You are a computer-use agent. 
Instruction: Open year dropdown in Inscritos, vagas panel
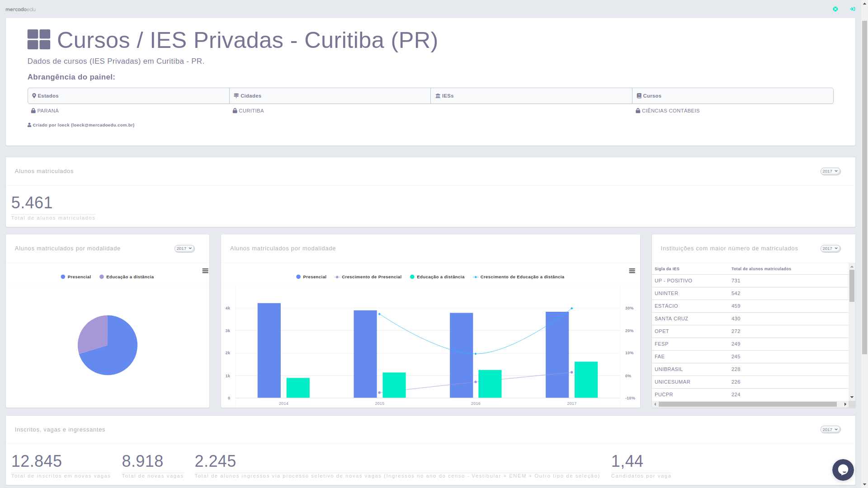click(830, 430)
